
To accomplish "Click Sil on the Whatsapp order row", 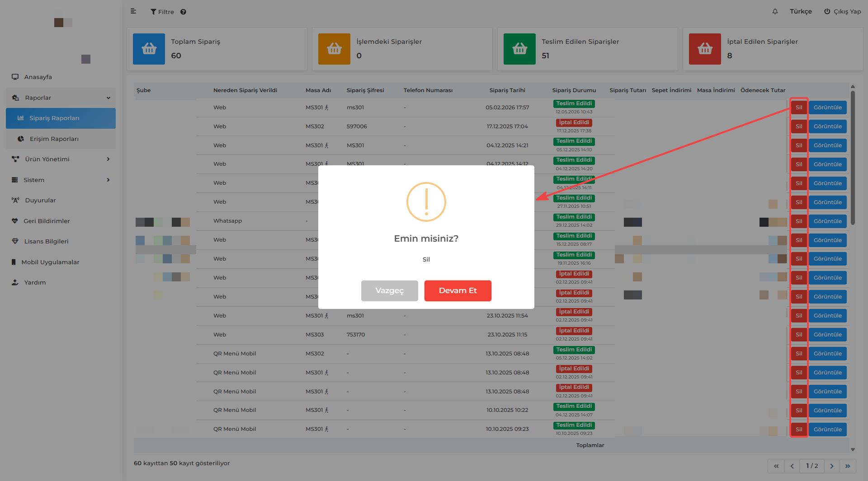I will [x=799, y=221].
